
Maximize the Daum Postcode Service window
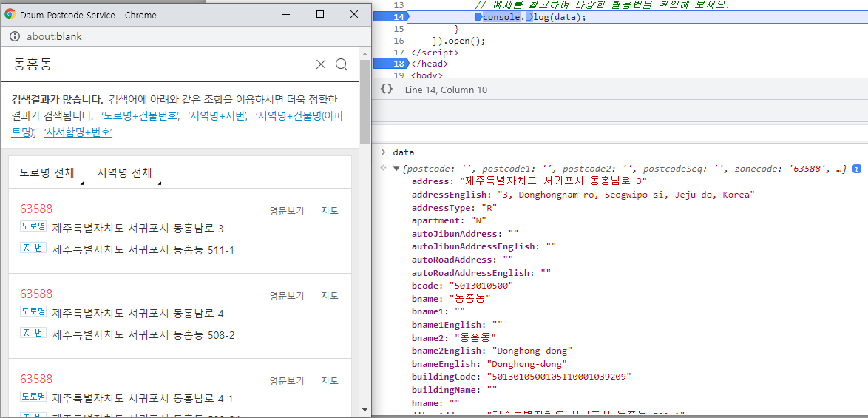point(320,14)
